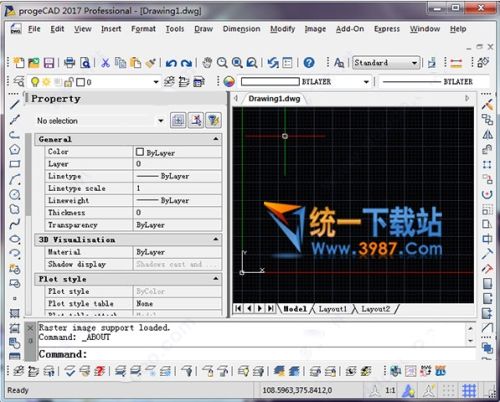500x402 pixels.
Task: Select the Ellipse draw tool
Action: (x=15, y=239)
